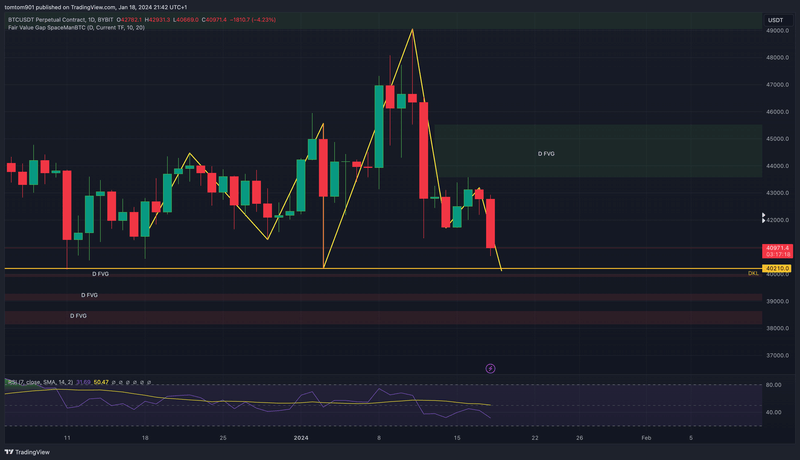Image resolution: width=800 pixels, height=460 pixels.
Task: Click the 2024 date on time axis
Action: tap(301, 438)
